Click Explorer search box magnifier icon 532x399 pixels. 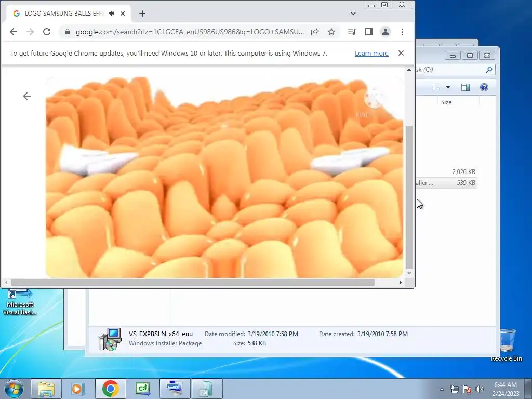click(489, 70)
